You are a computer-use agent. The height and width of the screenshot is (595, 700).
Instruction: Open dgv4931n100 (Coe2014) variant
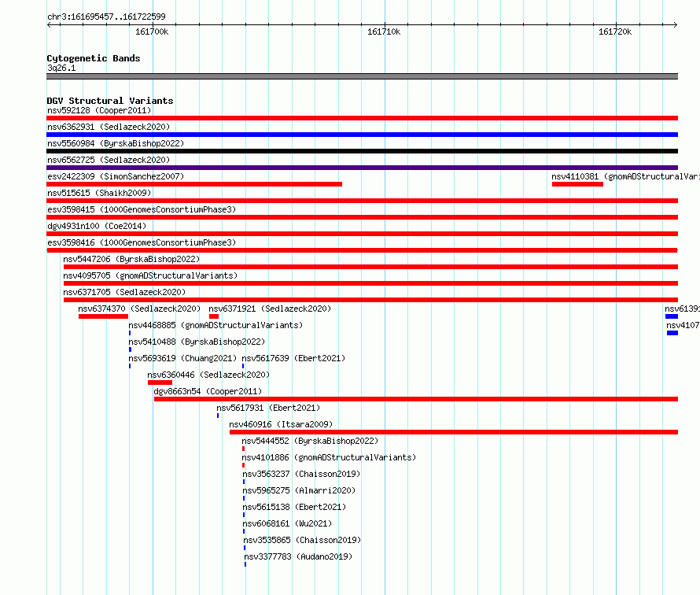point(97,226)
